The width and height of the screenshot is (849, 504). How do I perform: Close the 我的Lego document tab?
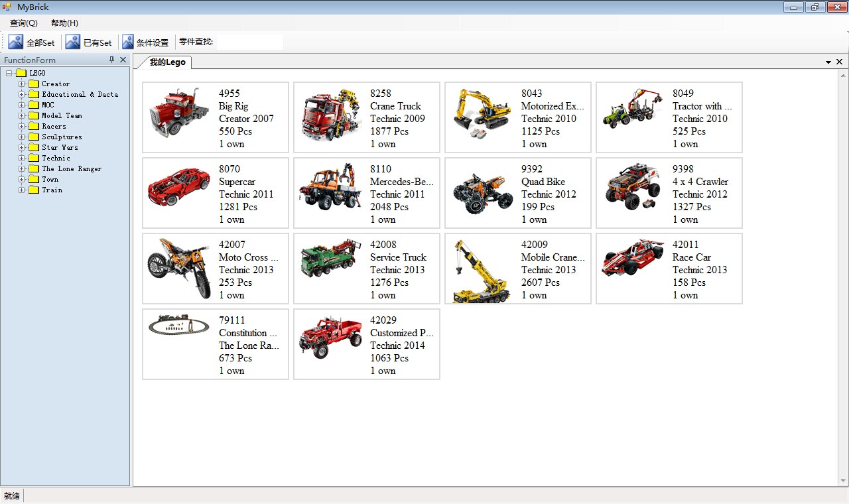(839, 62)
